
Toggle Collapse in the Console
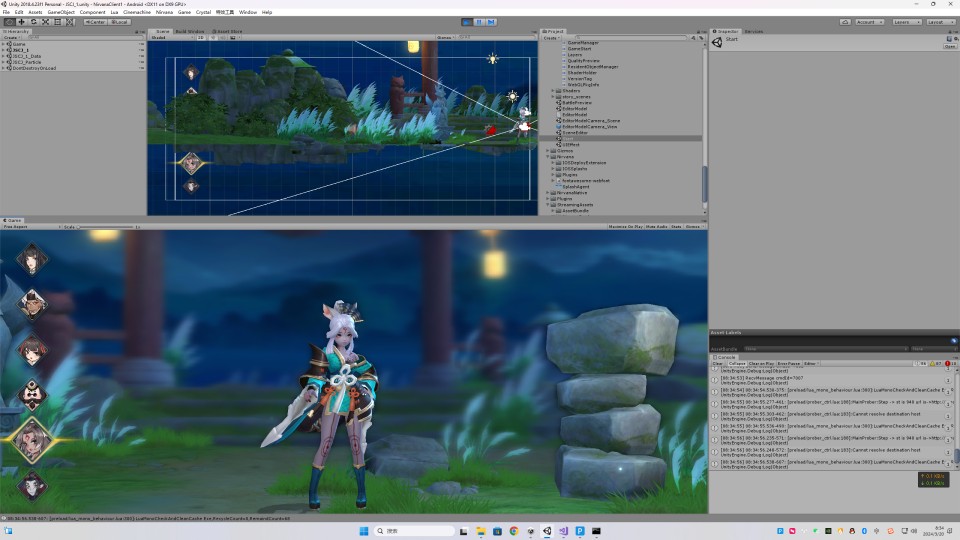tap(737, 363)
